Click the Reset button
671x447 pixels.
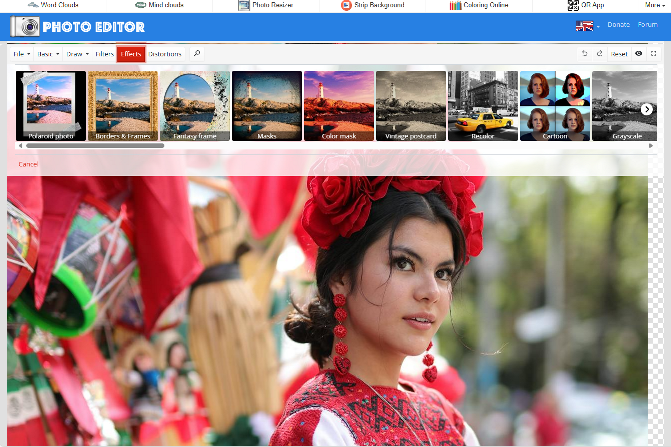(x=619, y=54)
